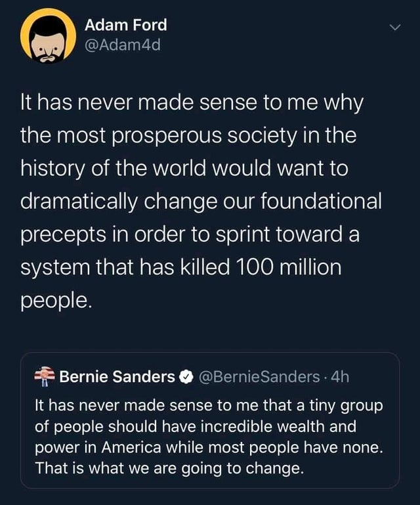Click the 'dramatically change our foundational' line
420x505 pixels.
tap(201, 202)
